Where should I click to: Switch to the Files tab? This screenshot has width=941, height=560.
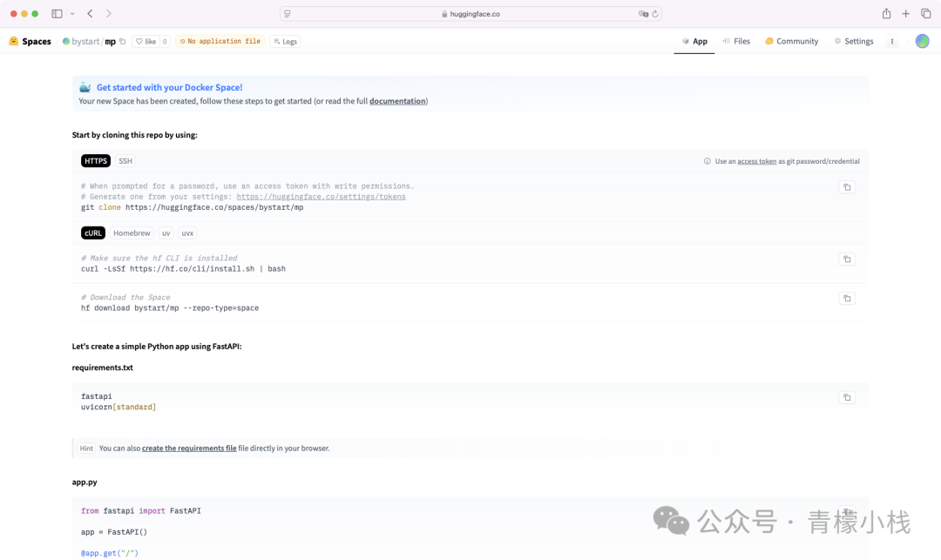pyautogui.click(x=736, y=42)
